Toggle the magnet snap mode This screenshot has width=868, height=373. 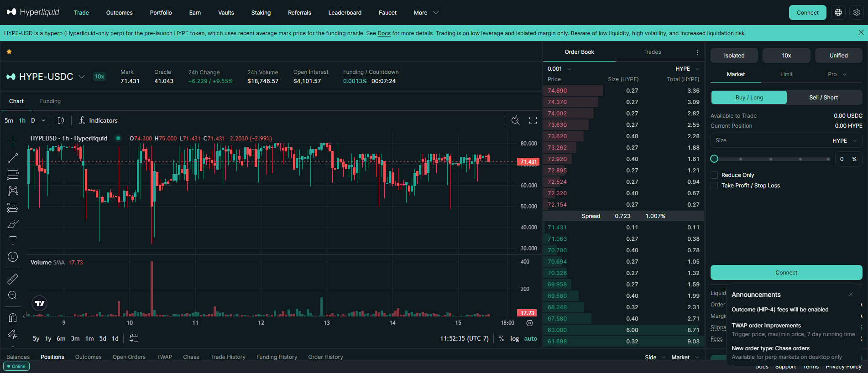tap(13, 317)
